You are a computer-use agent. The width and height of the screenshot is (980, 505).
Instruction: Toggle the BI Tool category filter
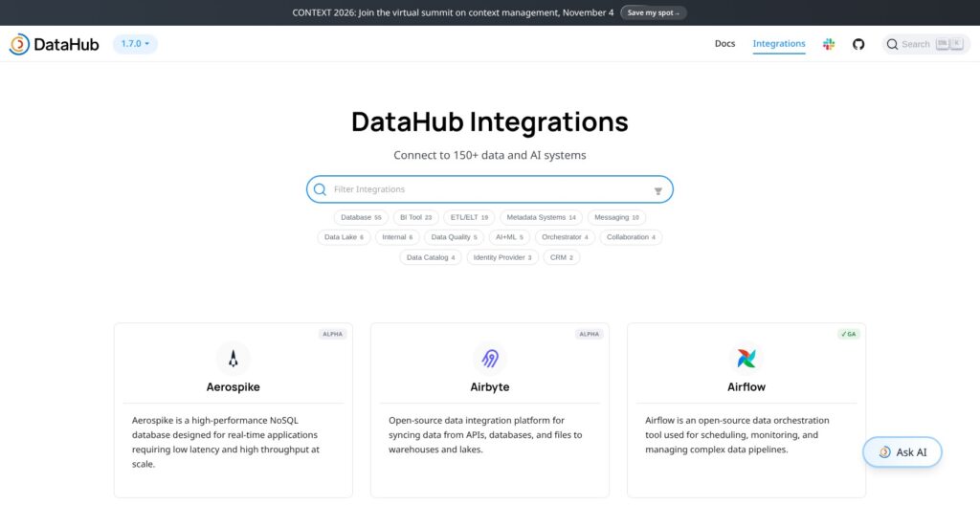pos(415,217)
